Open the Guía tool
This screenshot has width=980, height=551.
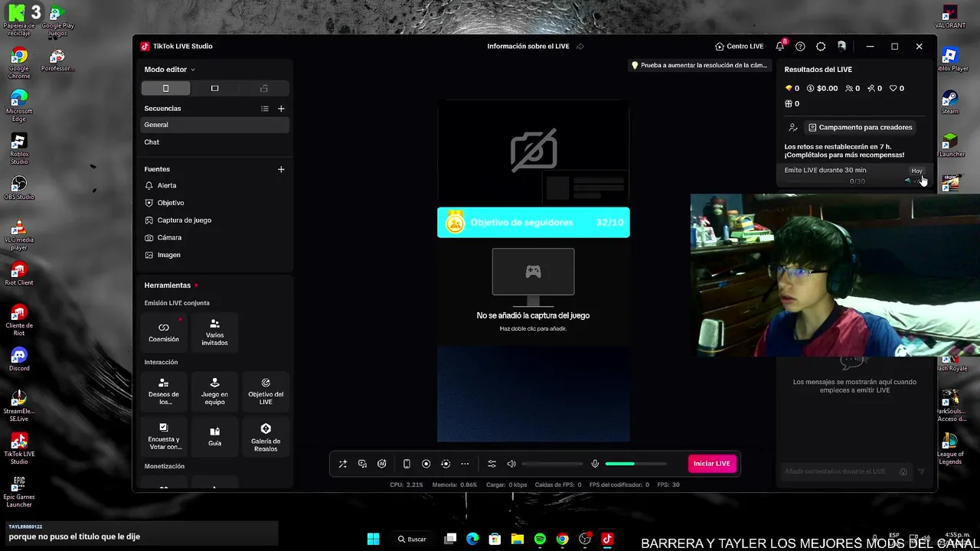pyautogui.click(x=214, y=436)
